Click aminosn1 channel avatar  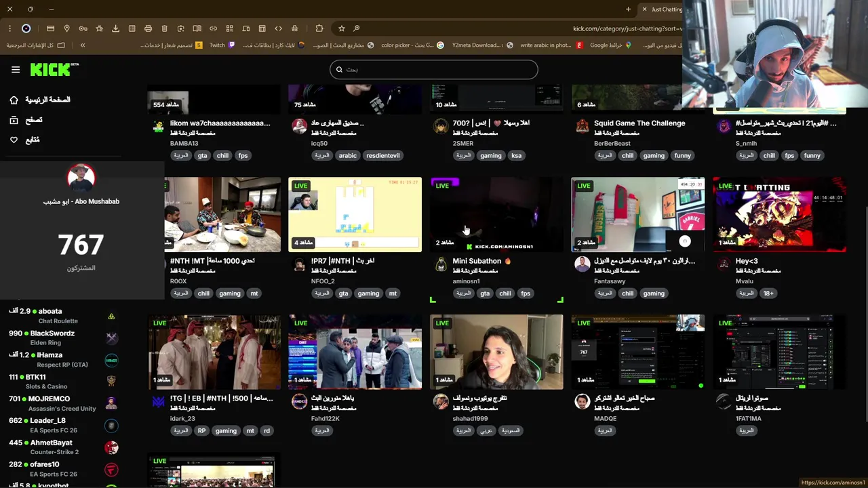click(441, 265)
